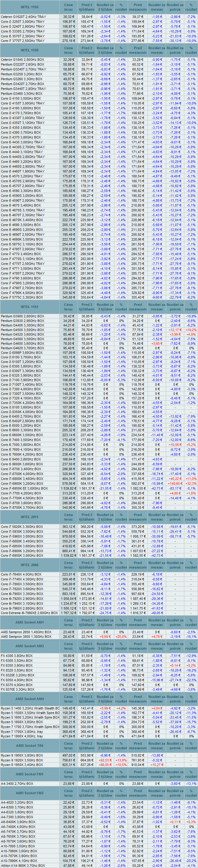Select row name A4-3400 2,7GHz BOX
The height and width of the screenshot is (868, 198).
click(x=17, y=784)
